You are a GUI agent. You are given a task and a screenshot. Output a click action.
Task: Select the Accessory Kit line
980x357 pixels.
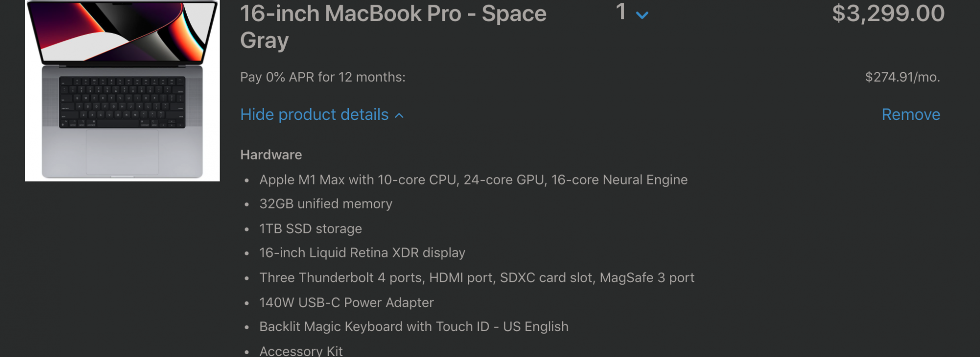[x=301, y=351]
